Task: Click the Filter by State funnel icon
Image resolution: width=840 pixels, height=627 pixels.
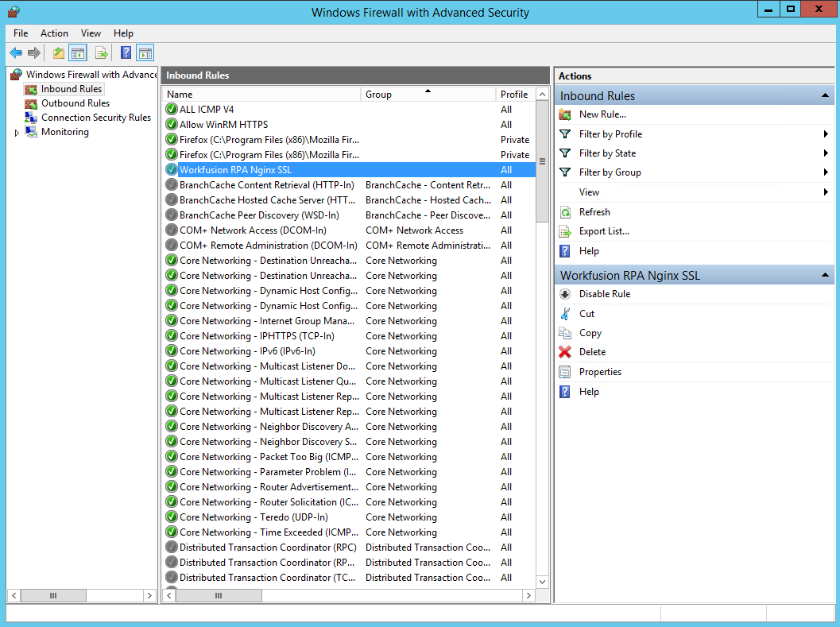Action: point(565,153)
